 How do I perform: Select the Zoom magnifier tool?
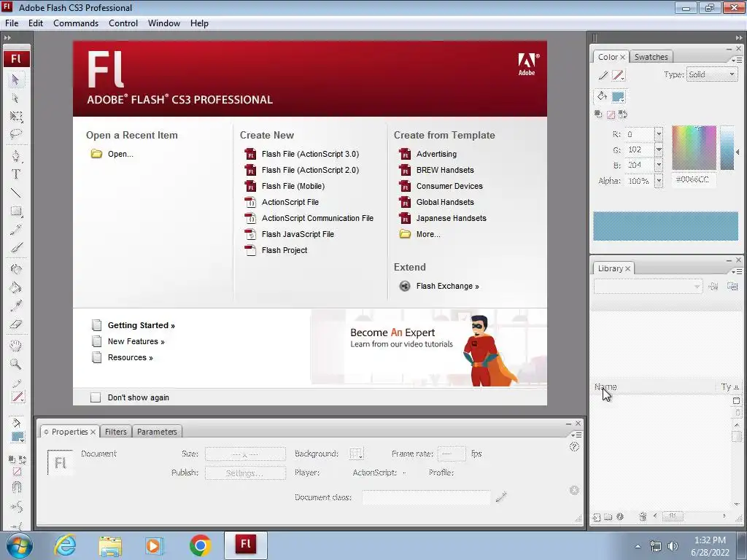[16, 365]
